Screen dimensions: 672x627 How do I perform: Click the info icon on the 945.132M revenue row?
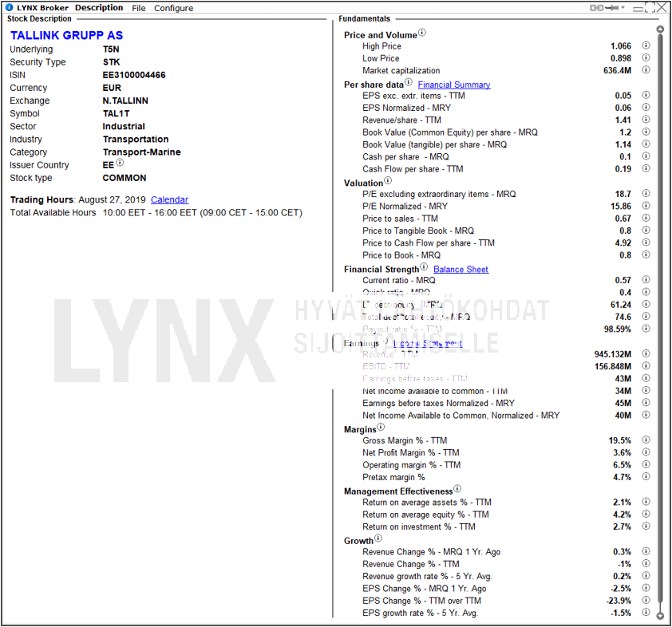click(646, 353)
